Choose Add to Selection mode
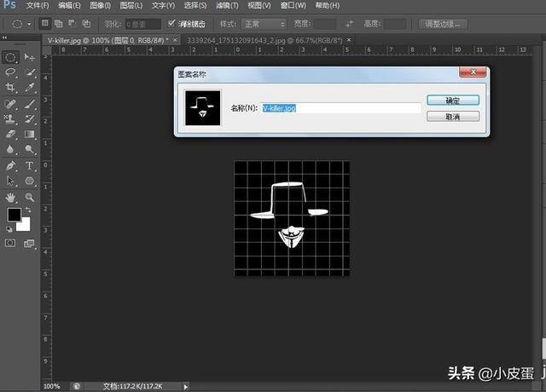Viewport: 546px width, 392px height. [x=59, y=23]
